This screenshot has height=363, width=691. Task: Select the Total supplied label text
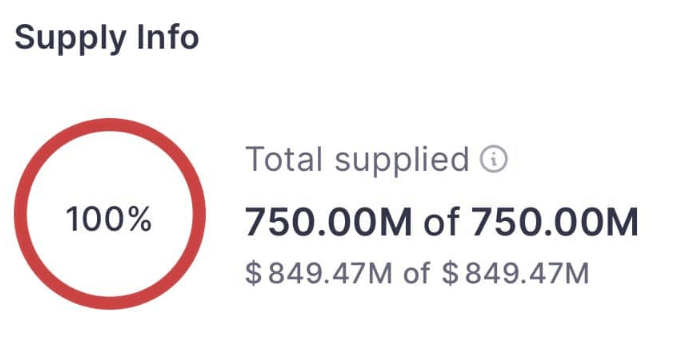(x=357, y=159)
